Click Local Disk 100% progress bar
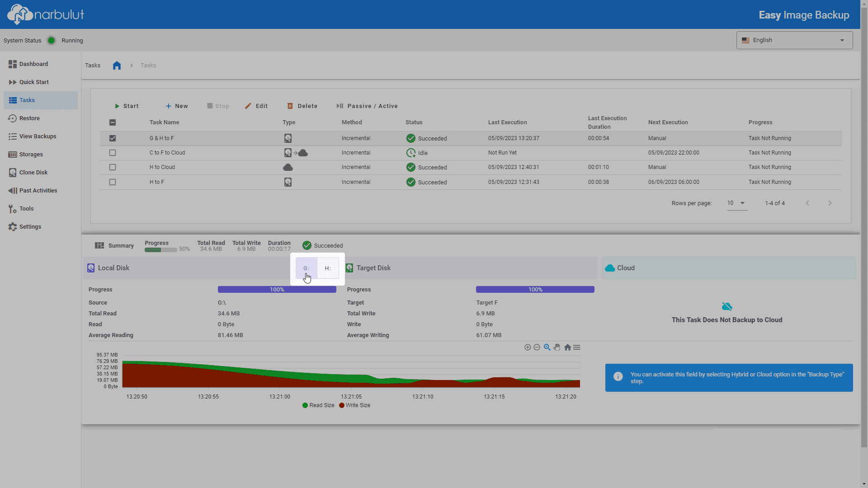The image size is (868, 488). click(x=277, y=290)
